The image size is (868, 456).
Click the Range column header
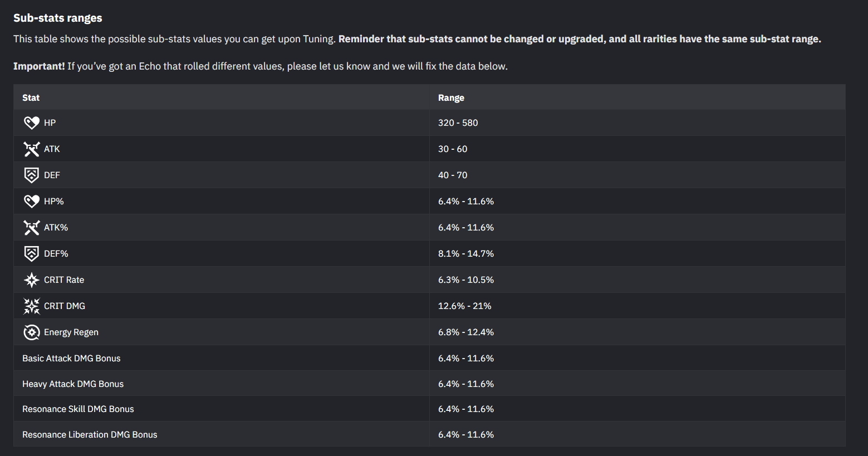coord(451,97)
